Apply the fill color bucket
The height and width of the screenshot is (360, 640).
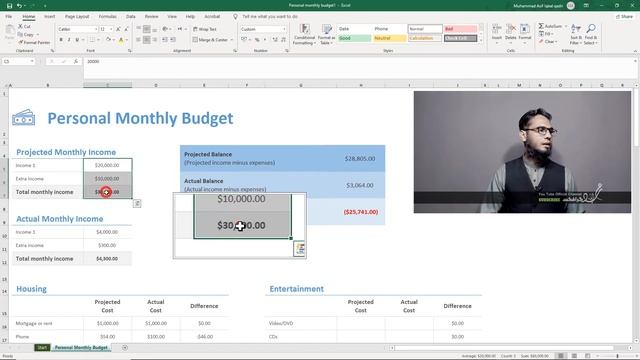coord(108,40)
